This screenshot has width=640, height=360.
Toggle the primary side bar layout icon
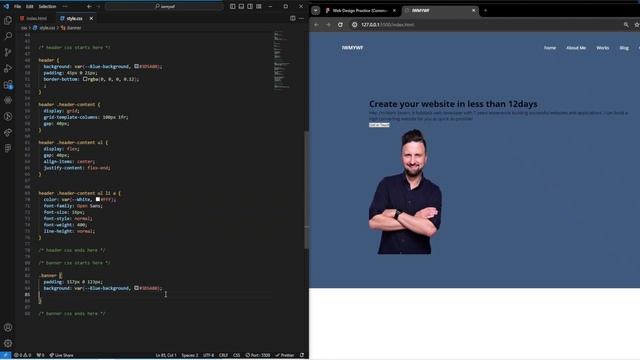tap(232, 7)
